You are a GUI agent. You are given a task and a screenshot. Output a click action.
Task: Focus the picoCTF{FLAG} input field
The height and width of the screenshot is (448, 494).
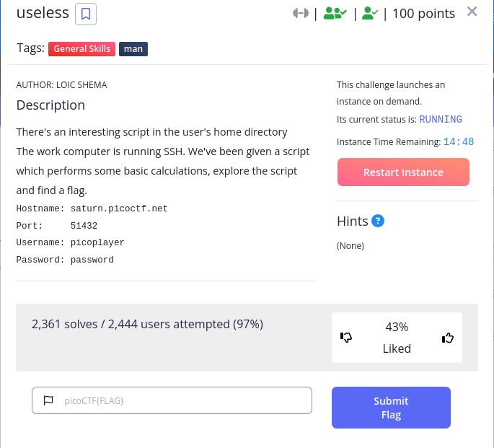tap(172, 400)
